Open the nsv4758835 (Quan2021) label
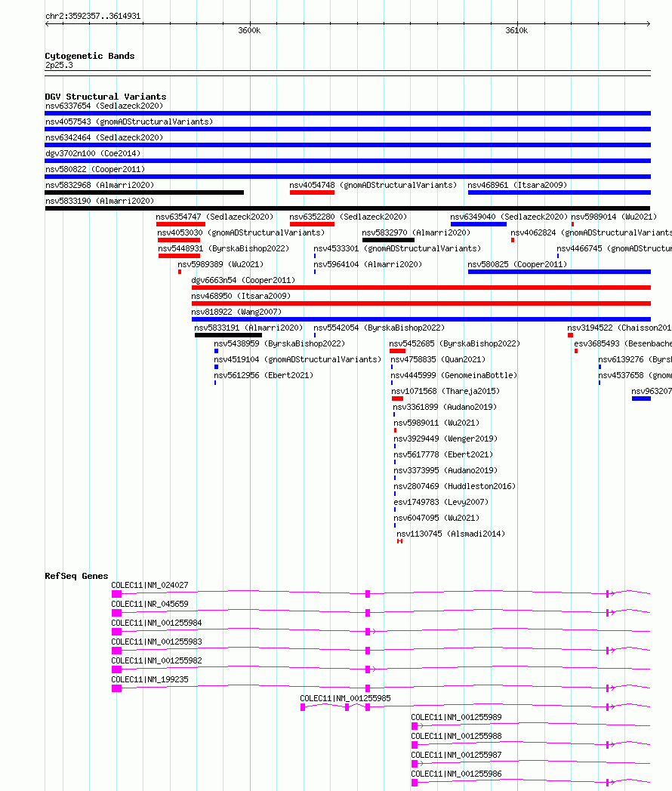672x791 pixels. pos(438,359)
